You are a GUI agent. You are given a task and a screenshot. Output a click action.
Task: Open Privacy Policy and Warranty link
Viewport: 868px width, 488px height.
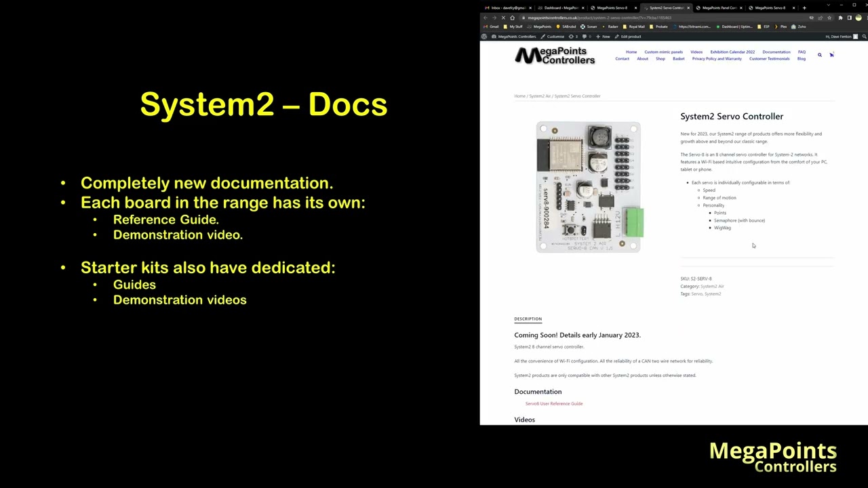(717, 58)
